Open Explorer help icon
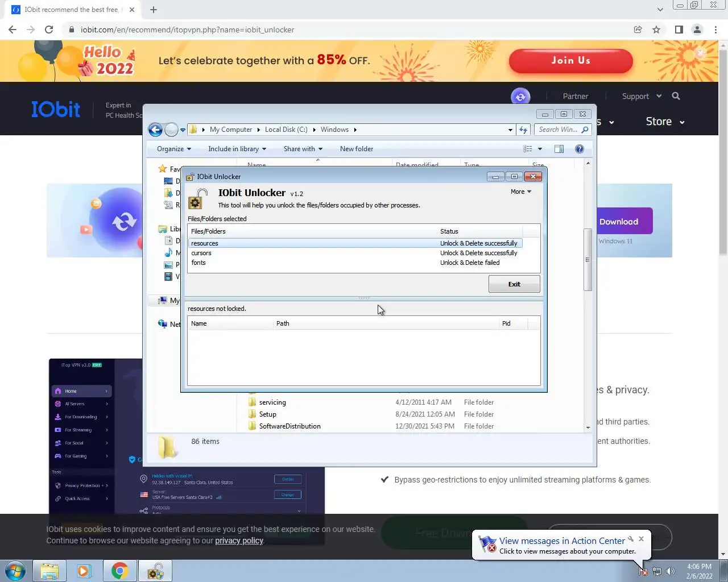Screen dimensions: 728x582 pos(580,149)
